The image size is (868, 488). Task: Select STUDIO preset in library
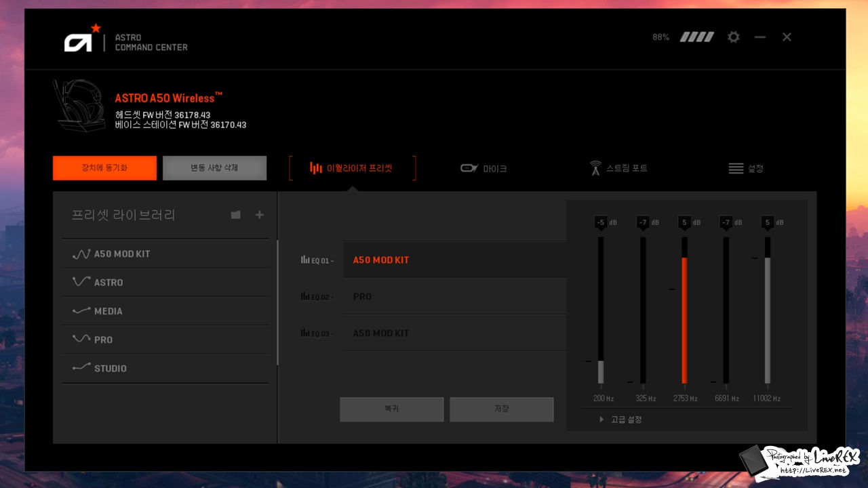tap(165, 368)
